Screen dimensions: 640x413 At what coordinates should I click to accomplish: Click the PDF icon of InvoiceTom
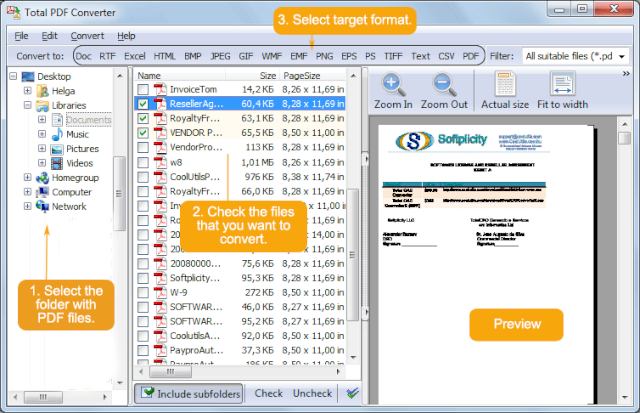click(160, 89)
